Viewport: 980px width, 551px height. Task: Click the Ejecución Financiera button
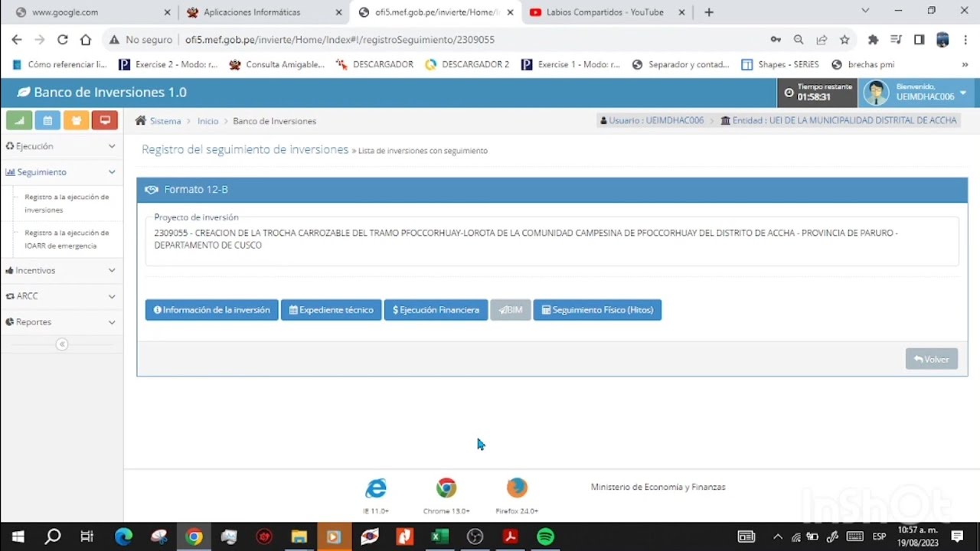(436, 310)
